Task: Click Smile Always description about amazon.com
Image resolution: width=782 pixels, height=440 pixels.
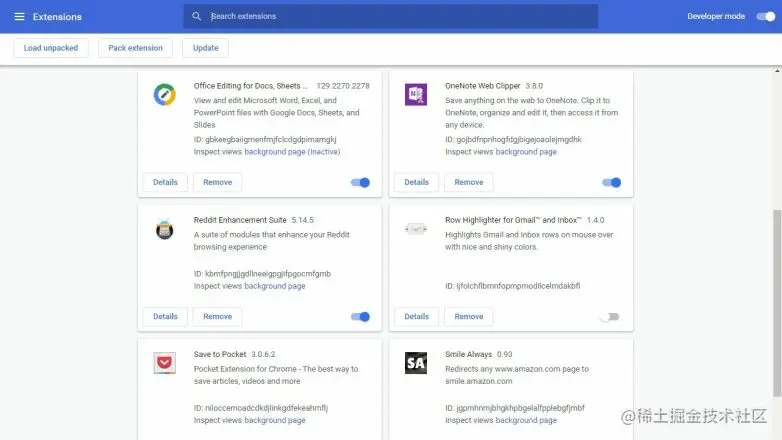Action: pos(517,375)
